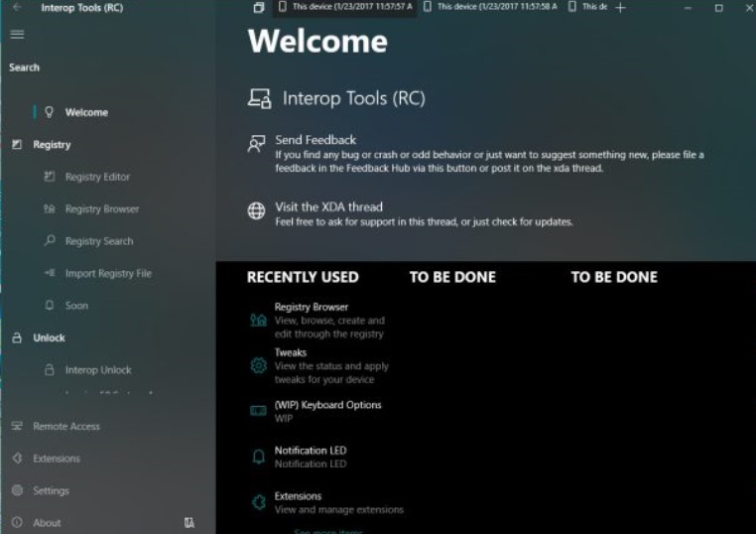
Task: Collapse the Unlock section in sidebar
Action: click(49, 338)
